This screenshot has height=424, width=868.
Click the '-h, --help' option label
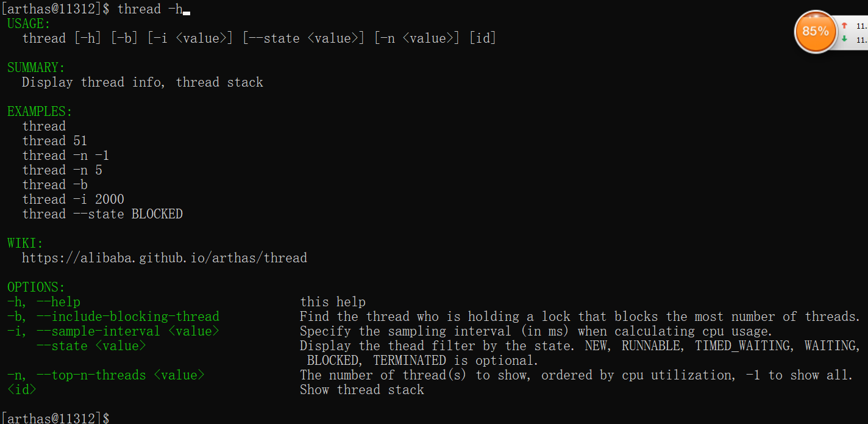point(44,302)
